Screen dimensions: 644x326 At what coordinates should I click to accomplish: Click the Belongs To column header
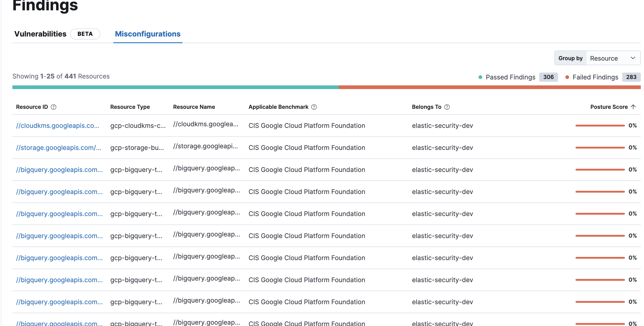coord(427,107)
